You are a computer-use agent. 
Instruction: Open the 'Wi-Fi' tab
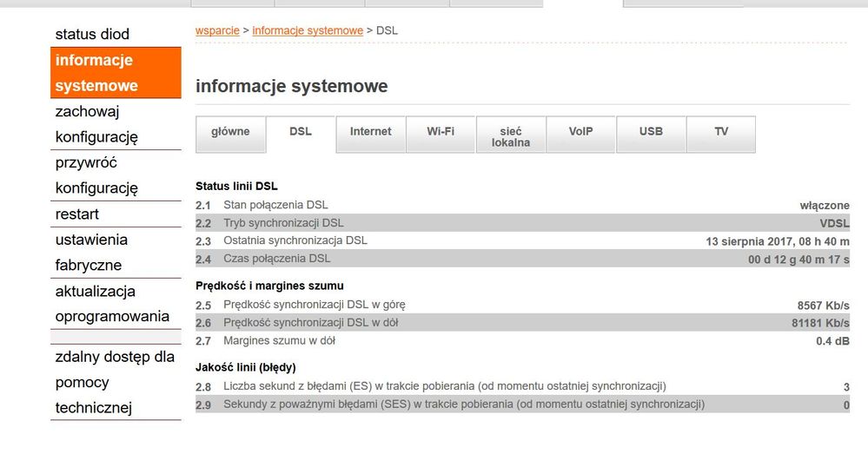point(441,132)
